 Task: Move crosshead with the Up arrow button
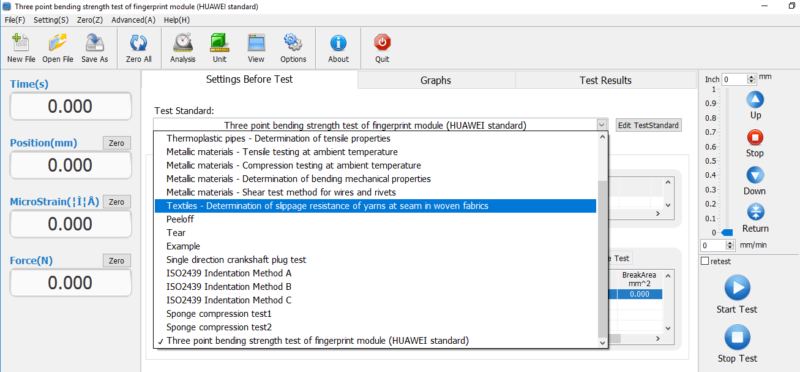pos(755,100)
